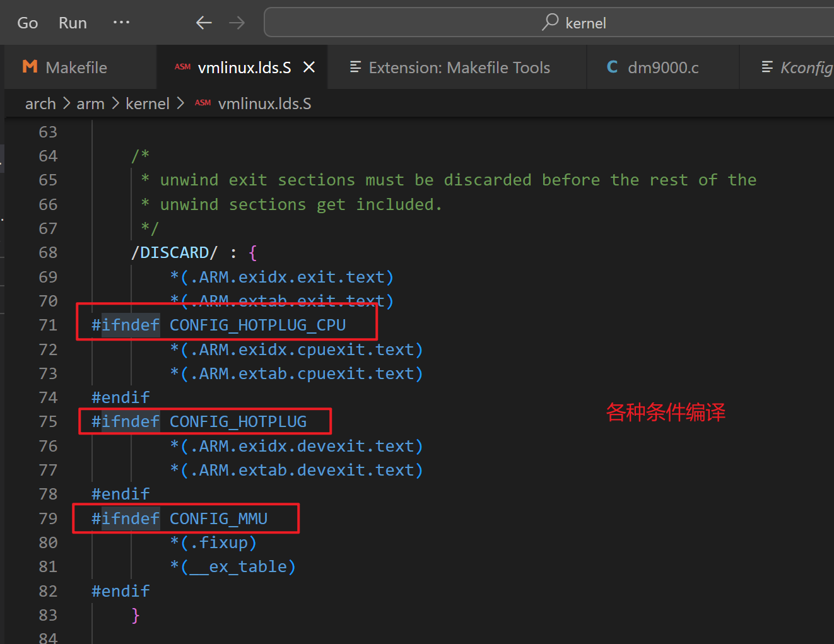This screenshot has width=834, height=644.
Task: Click the CONFIG_HOTPLUG_CPU macro
Action: click(257, 325)
